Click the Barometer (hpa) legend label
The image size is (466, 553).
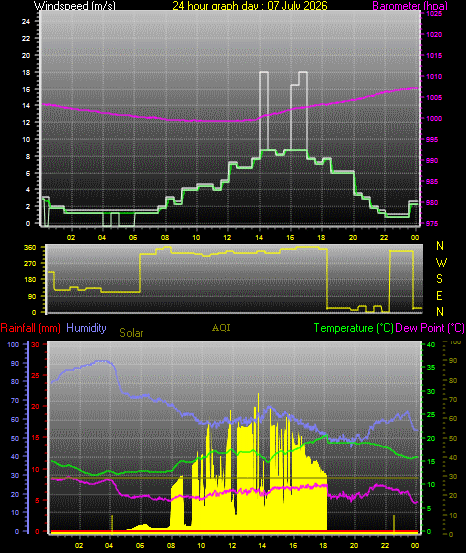pos(410,6)
